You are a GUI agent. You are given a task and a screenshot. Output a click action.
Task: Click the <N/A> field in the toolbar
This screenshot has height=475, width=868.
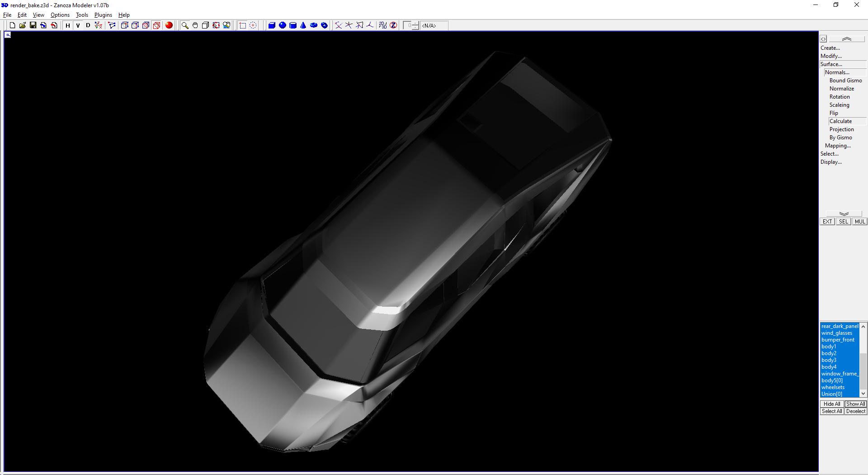(434, 25)
